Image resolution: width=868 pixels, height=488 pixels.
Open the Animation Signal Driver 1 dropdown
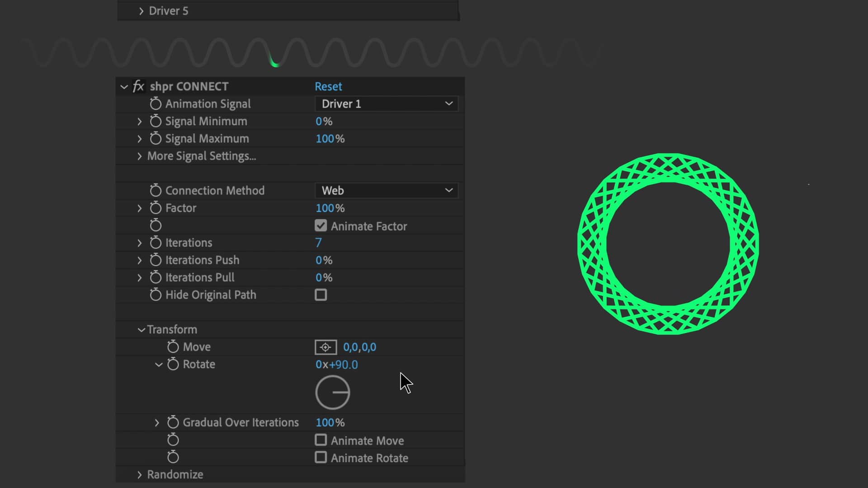pyautogui.click(x=387, y=103)
